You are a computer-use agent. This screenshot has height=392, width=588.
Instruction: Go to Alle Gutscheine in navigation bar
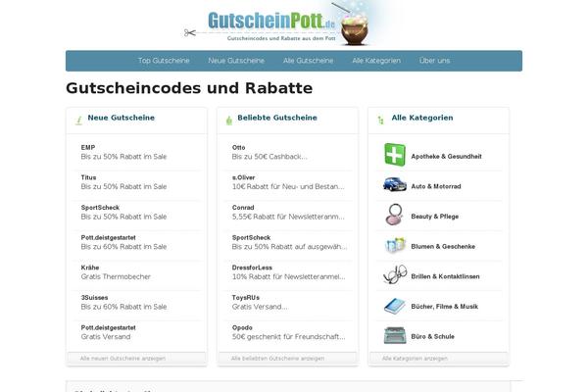tap(309, 61)
